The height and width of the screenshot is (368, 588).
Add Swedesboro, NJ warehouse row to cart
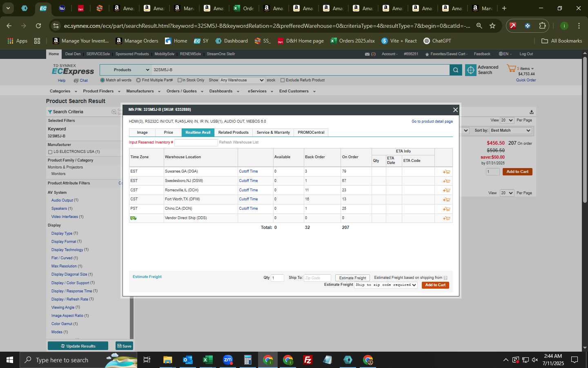446,181
